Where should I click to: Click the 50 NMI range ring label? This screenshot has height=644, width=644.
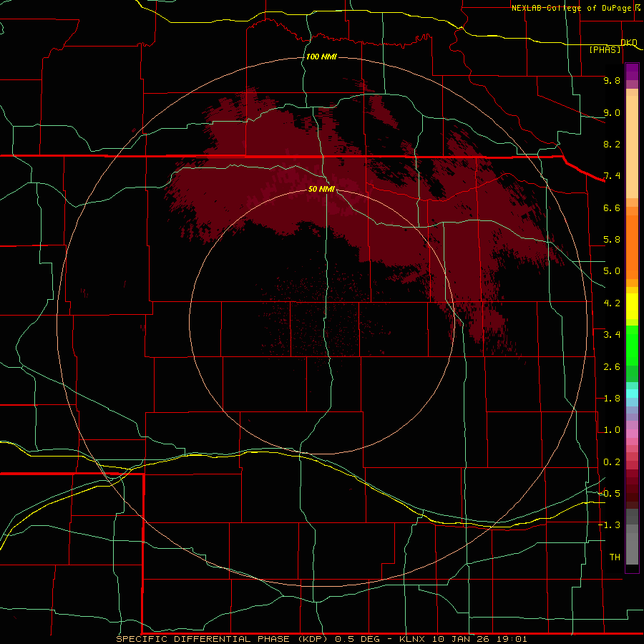[x=321, y=189]
